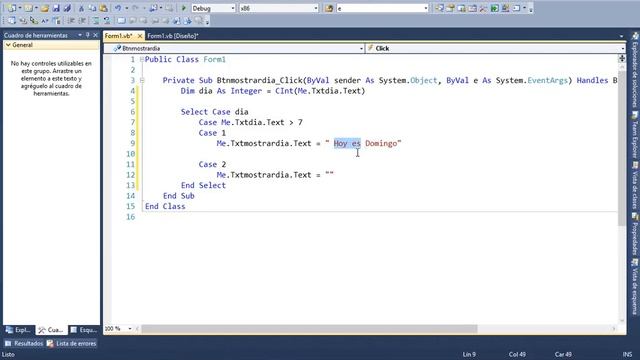
Task: Open the Properties Window toolbar icon
Action: coord(450,8)
